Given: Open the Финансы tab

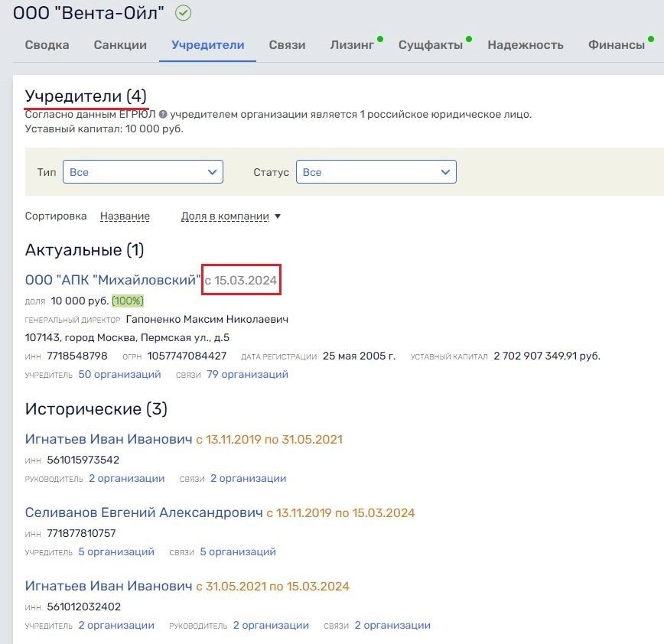Looking at the screenshot, I should pos(617,45).
